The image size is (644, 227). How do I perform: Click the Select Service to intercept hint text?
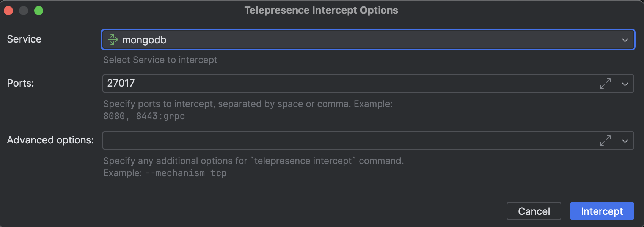coord(160,60)
